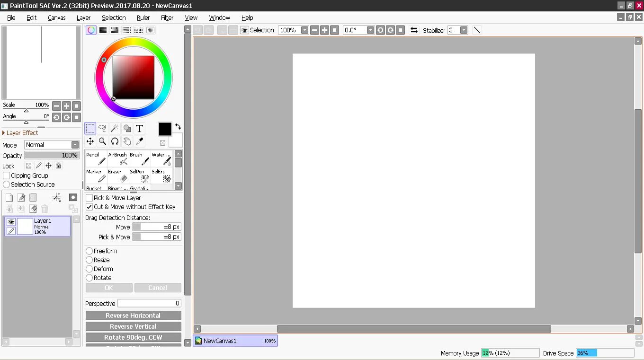This screenshot has width=644, height=360.
Task: Open the Ruler menu
Action: 143,18
